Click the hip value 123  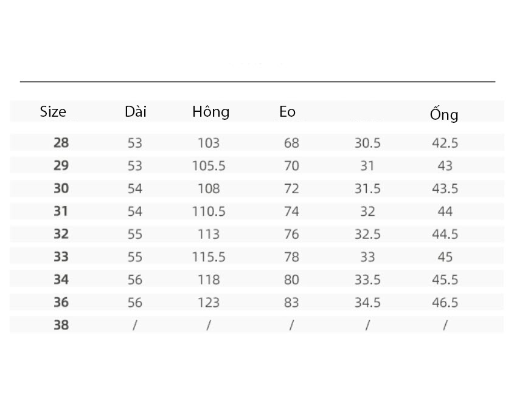tap(209, 302)
